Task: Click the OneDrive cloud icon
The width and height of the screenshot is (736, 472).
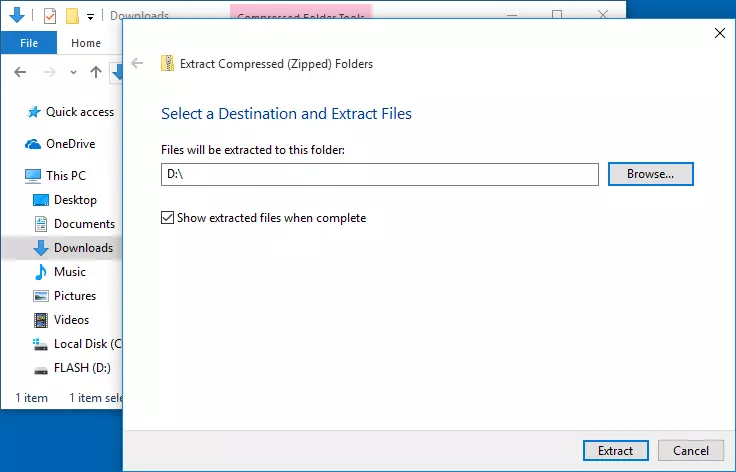Action: [33, 144]
